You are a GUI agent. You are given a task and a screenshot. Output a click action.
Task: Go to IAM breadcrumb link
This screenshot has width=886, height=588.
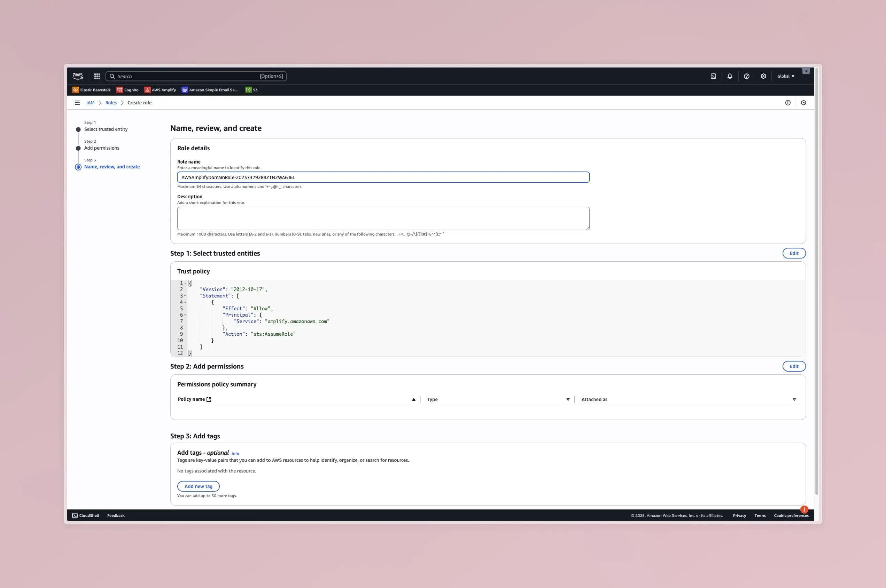point(91,103)
